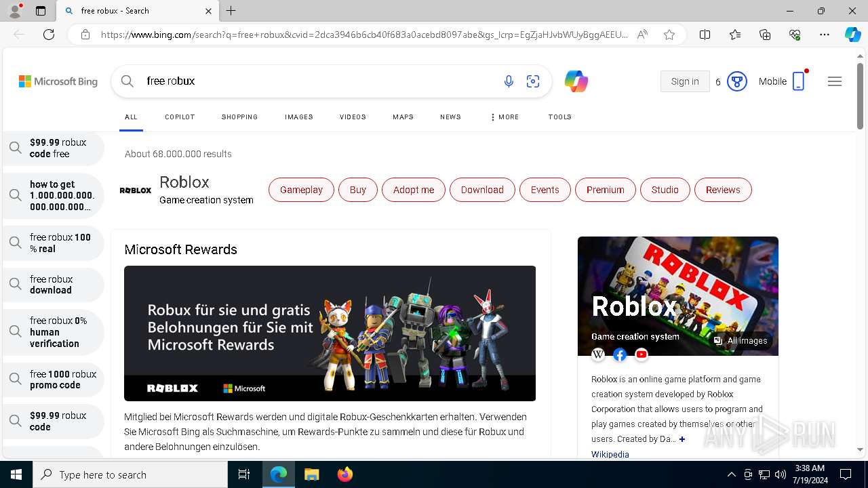Open the TOOLS filter option

(560, 117)
